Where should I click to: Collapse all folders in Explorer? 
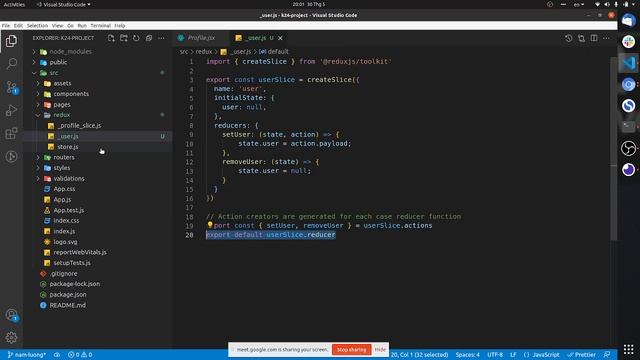[149, 38]
